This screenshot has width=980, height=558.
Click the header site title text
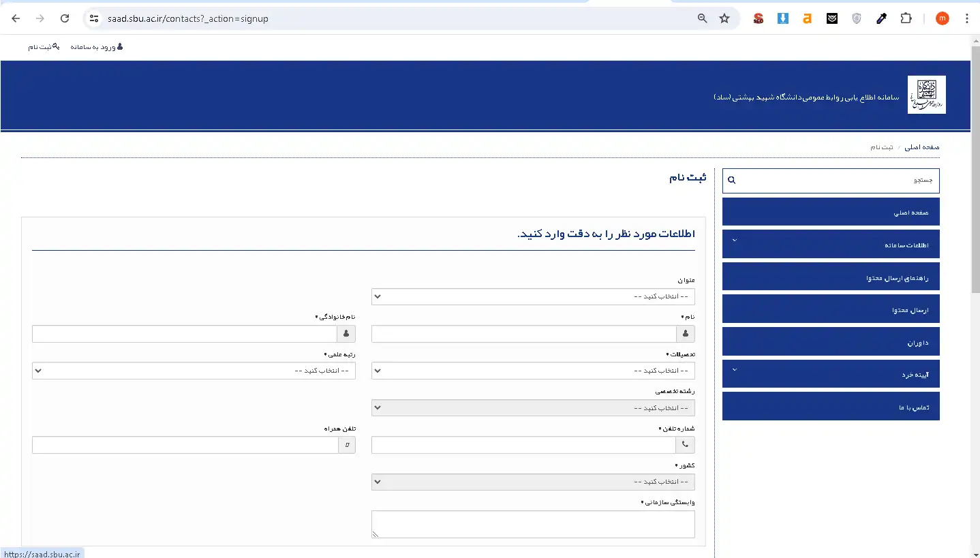[806, 98]
